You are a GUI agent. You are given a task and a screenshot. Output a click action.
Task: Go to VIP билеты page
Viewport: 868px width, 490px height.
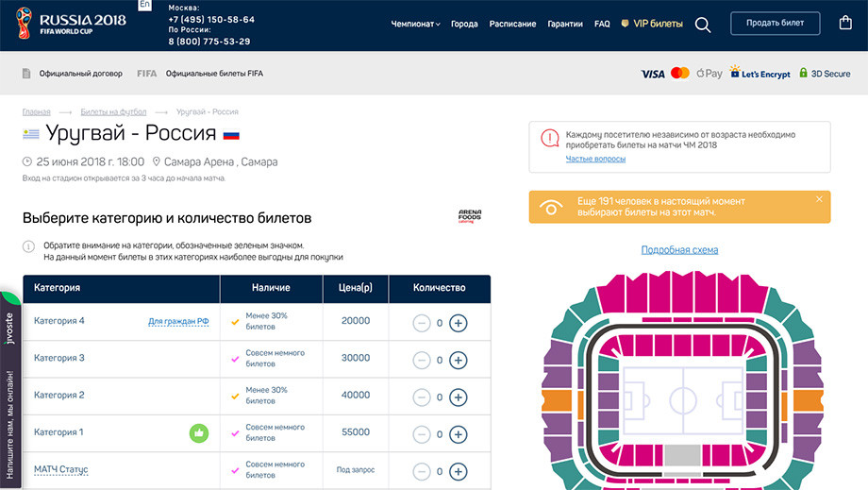pyautogui.click(x=652, y=24)
